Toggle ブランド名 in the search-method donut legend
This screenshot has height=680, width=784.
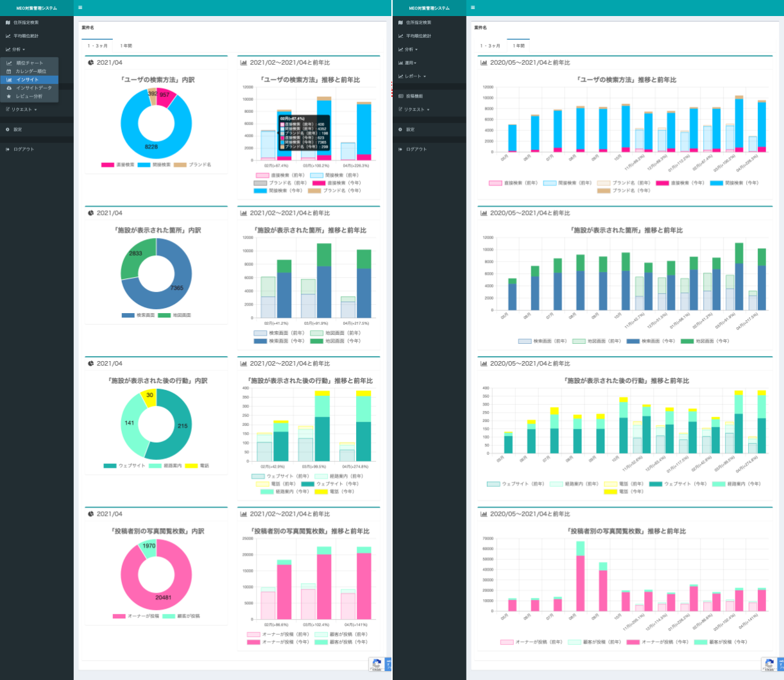click(x=192, y=165)
